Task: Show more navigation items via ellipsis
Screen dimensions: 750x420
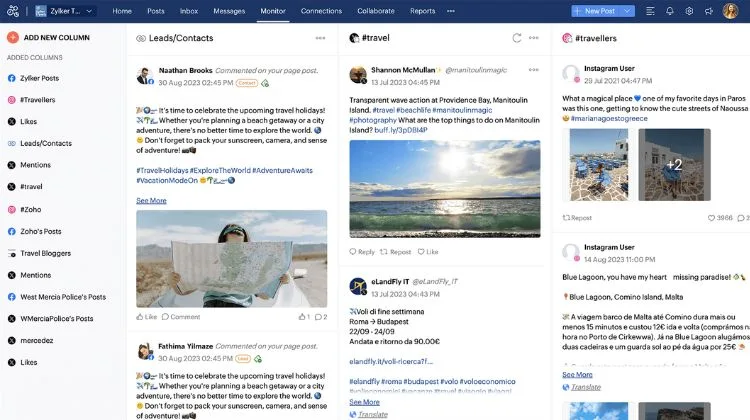Action: point(451,11)
